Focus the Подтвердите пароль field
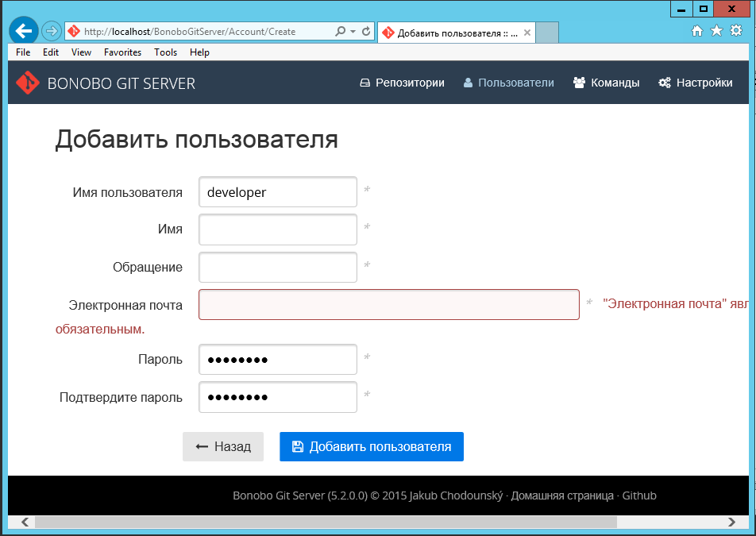The height and width of the screenshot is (536, 756). [278, 397]
